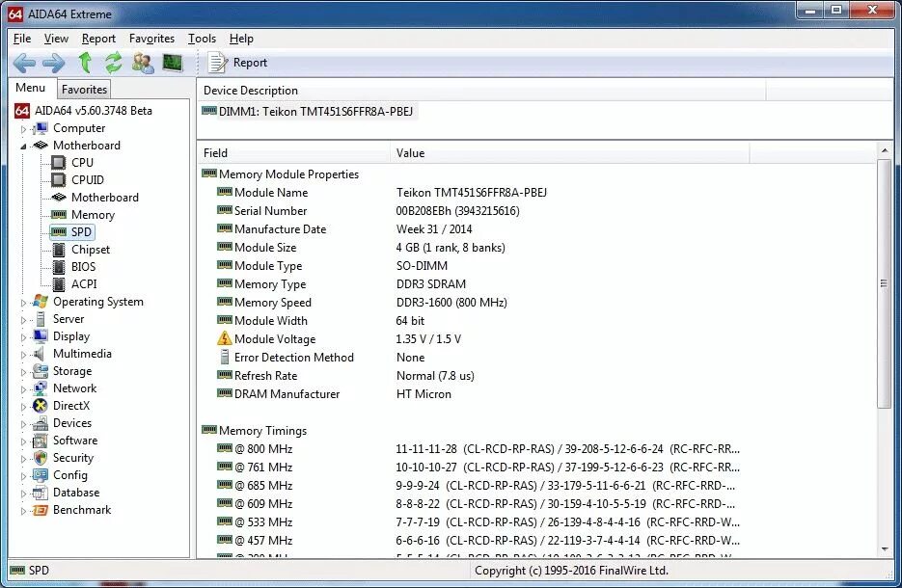Select the @ 800 MHz timing row
902x588 pixels.
tap(478, 449)
